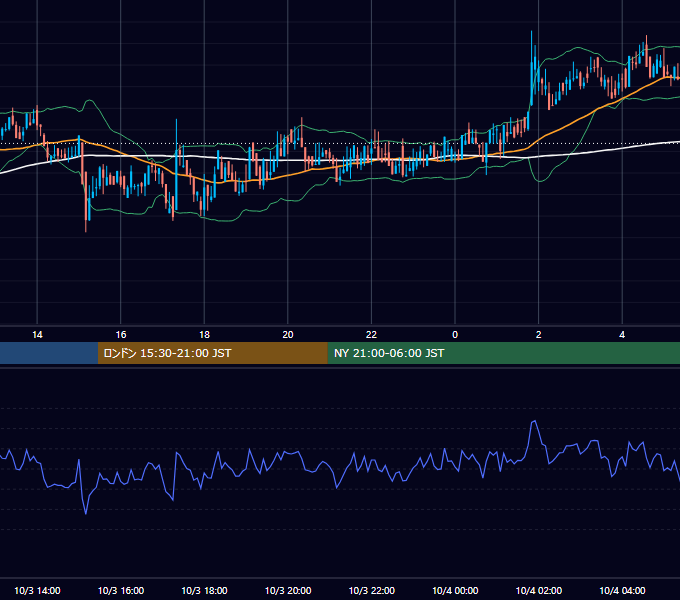Viewport: 680px width, 600px height.
Task: Click the 4 hour axis label
Action: point(622,335)
